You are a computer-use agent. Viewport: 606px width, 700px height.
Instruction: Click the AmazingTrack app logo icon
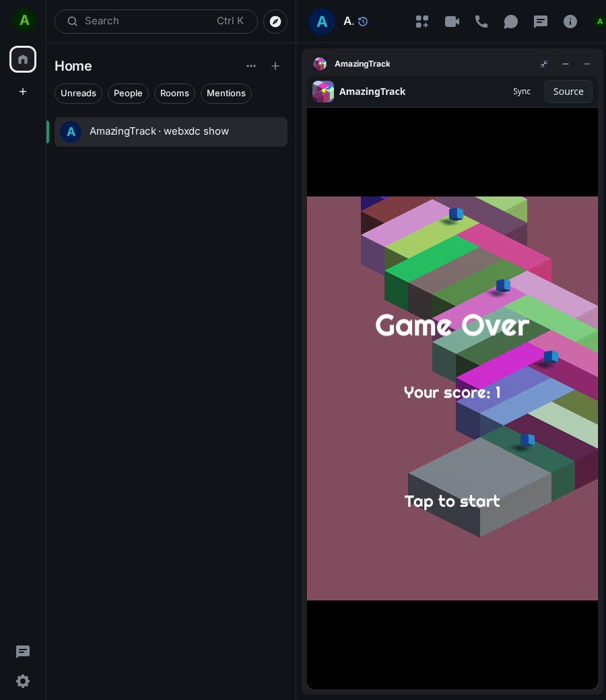323,92
